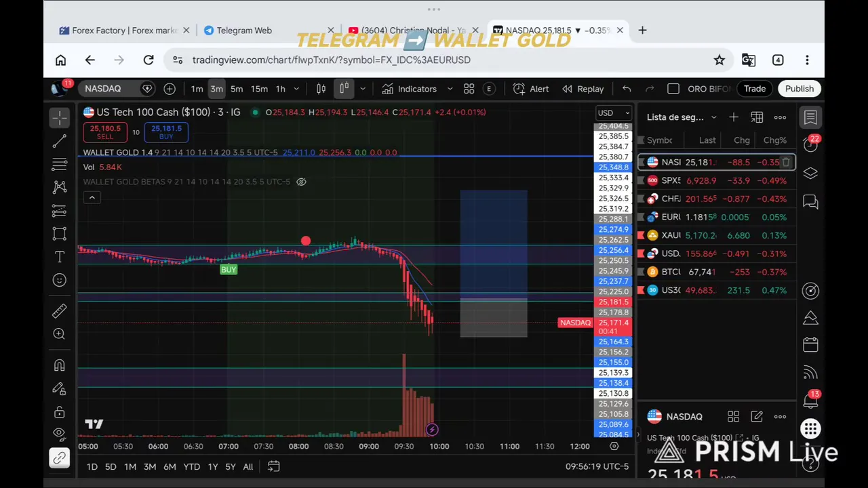868x488 pixels.
Task: Open the alerts clock icon in sidebar
Action: tap(810, 144)
